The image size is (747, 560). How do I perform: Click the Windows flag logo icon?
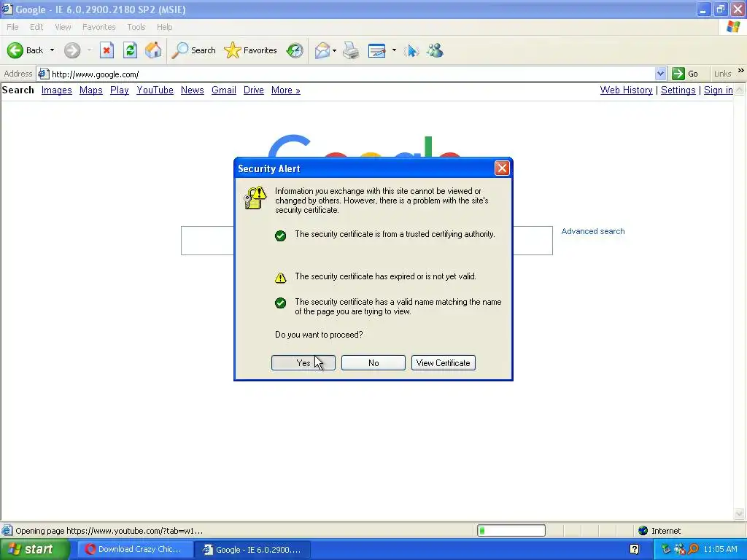click(x=734, y=27)
